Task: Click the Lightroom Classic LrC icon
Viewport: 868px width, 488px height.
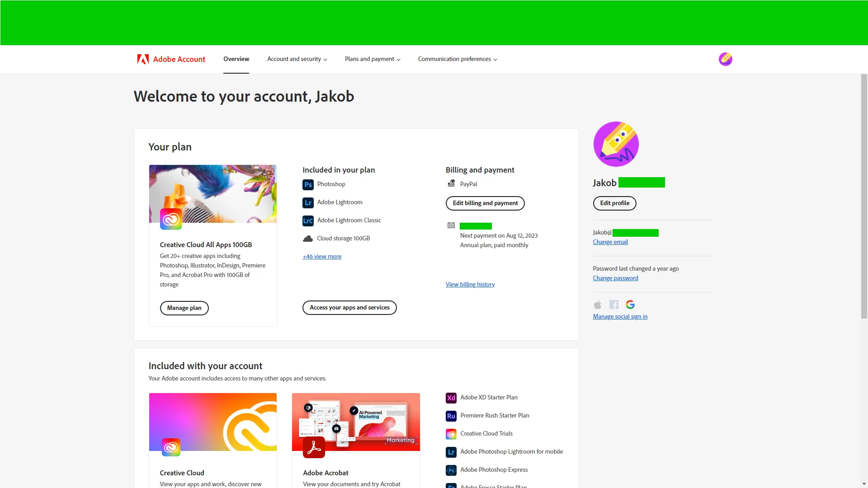Action: click(308, 221)
